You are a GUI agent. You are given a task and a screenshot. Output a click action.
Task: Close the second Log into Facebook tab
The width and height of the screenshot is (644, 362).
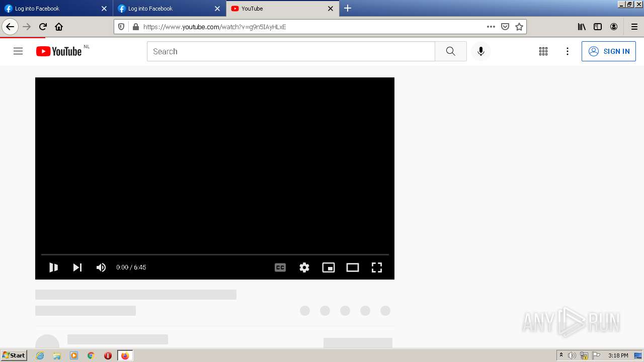tap(217, 9)
